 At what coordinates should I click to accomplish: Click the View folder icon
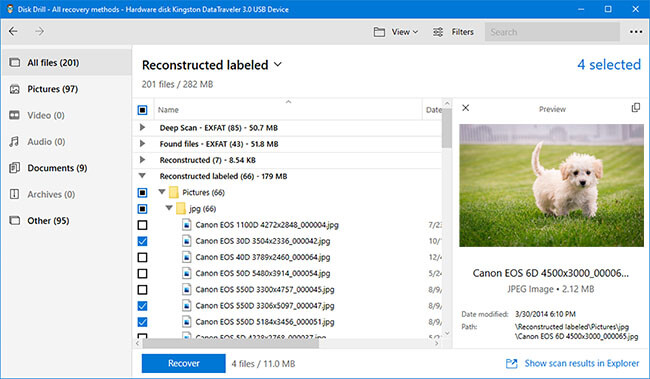379,32
